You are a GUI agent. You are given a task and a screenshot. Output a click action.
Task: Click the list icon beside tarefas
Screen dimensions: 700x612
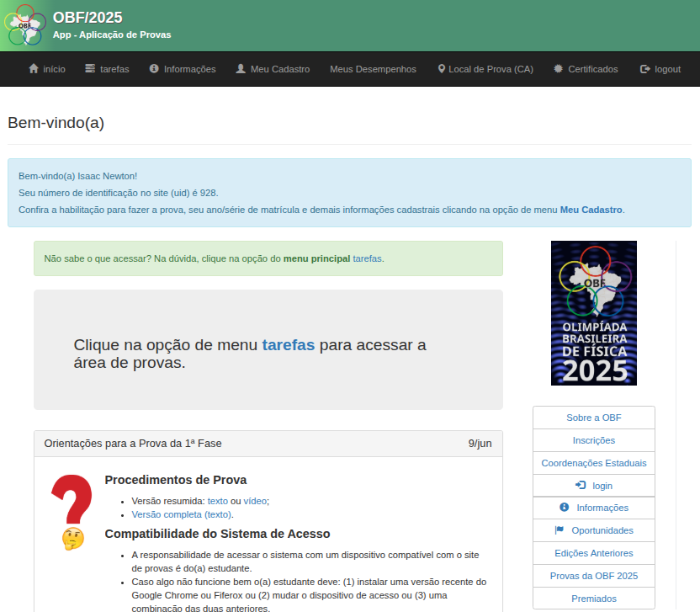[x=90, y=69]
